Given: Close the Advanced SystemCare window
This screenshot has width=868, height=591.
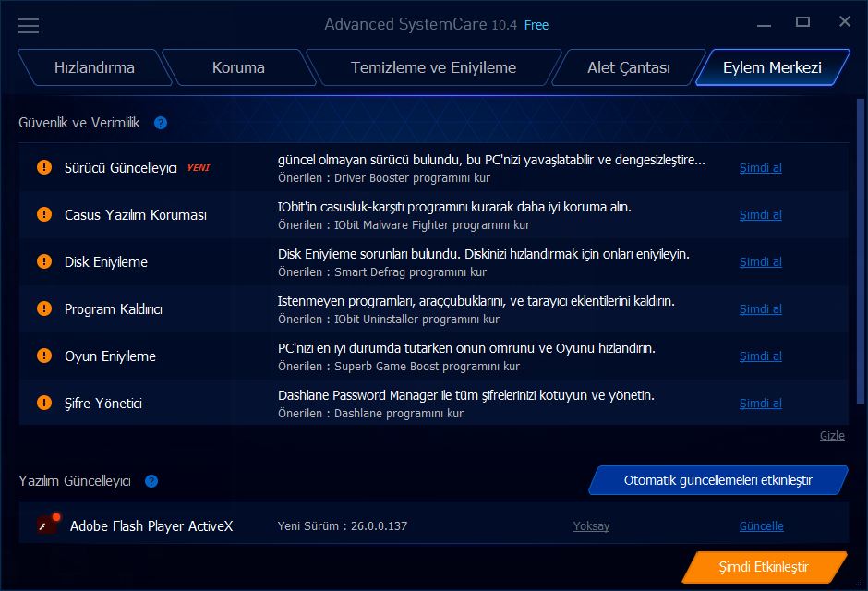Looking at the screenshot, I should tap(845, 21).
